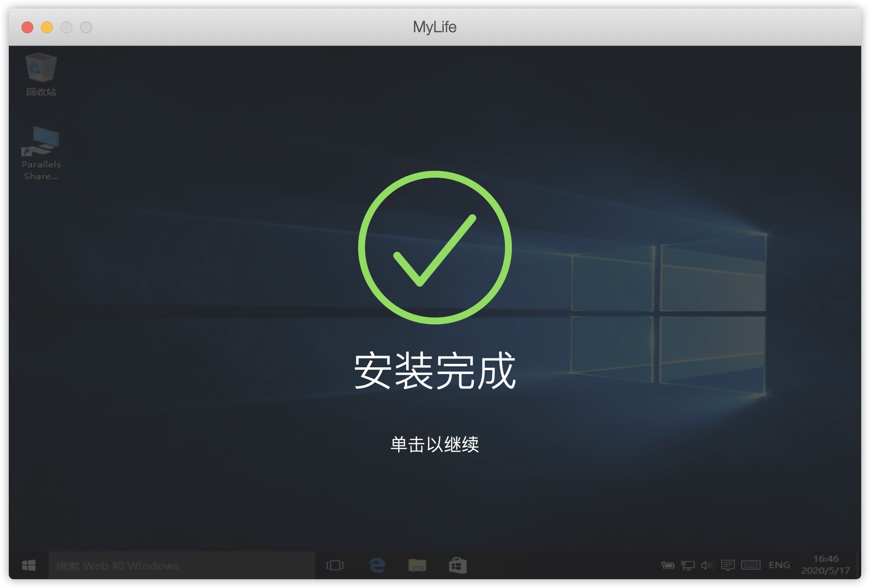Open File Explorer from the taskbar
The image size is (870, 588).
tap(417, 566)
